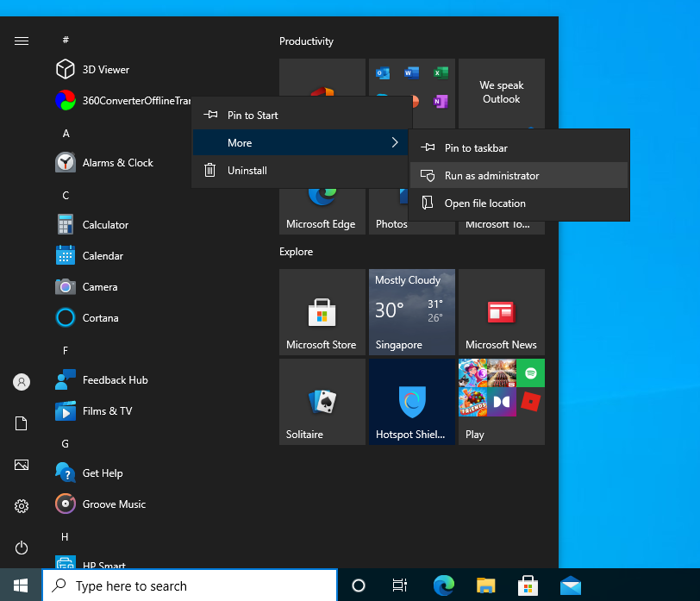Screen dimensions: 700x601
Task: Select Pin to taskbar
Action: point(519,148)
